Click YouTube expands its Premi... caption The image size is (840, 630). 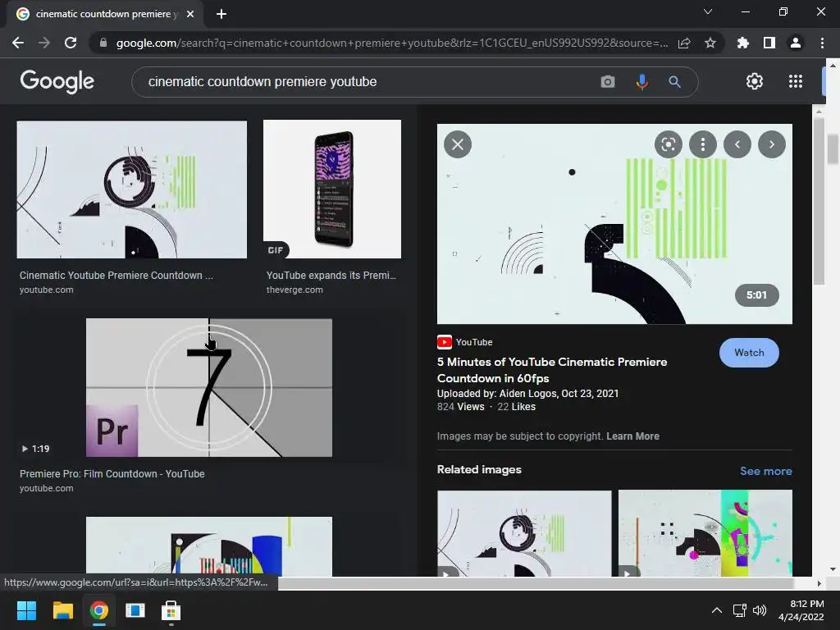331,276
